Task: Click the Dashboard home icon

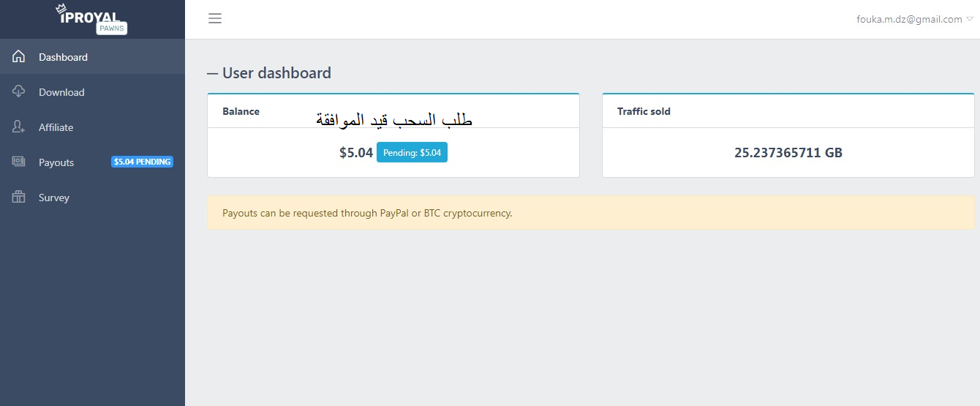Action: (x=19, y=57)
